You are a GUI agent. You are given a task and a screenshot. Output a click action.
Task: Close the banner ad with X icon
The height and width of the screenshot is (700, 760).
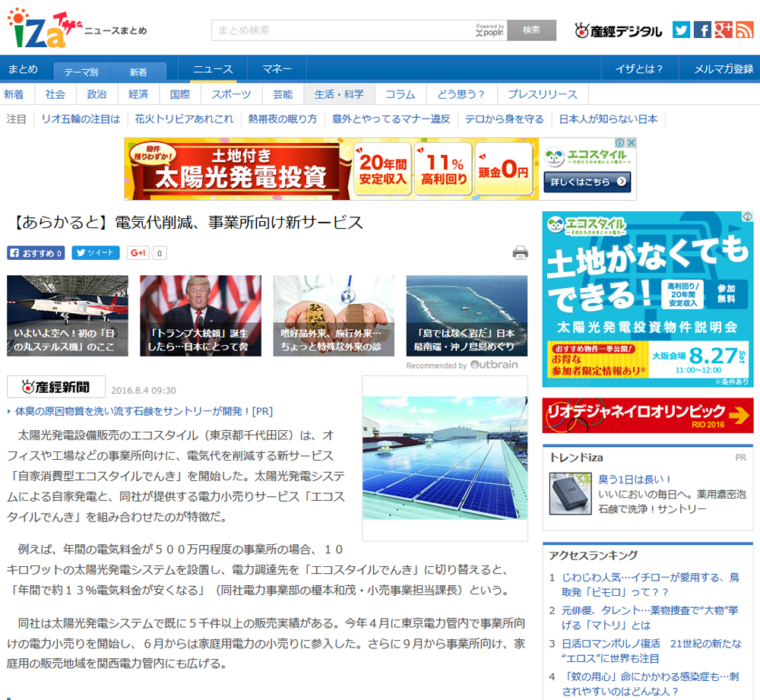point(631,143)
